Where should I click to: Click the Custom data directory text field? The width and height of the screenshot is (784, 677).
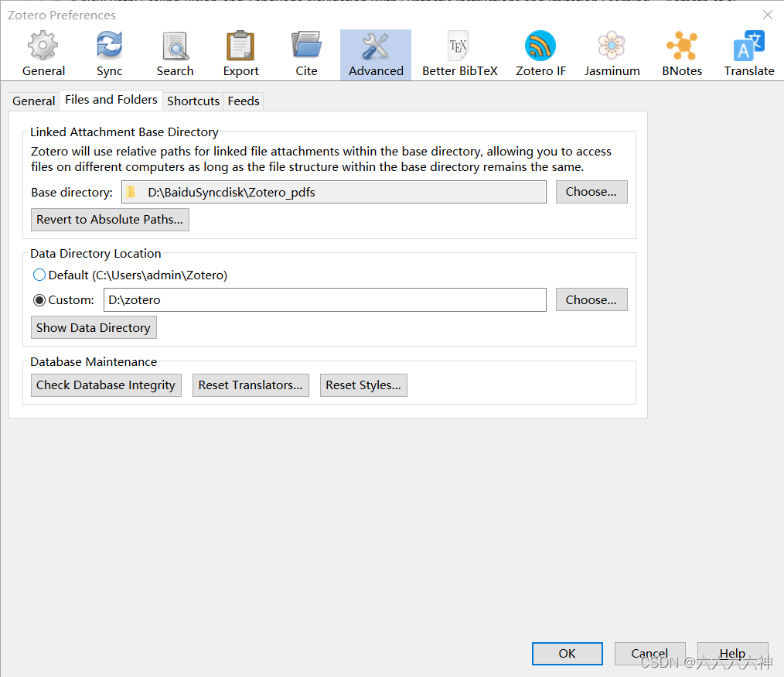[325, 299]
